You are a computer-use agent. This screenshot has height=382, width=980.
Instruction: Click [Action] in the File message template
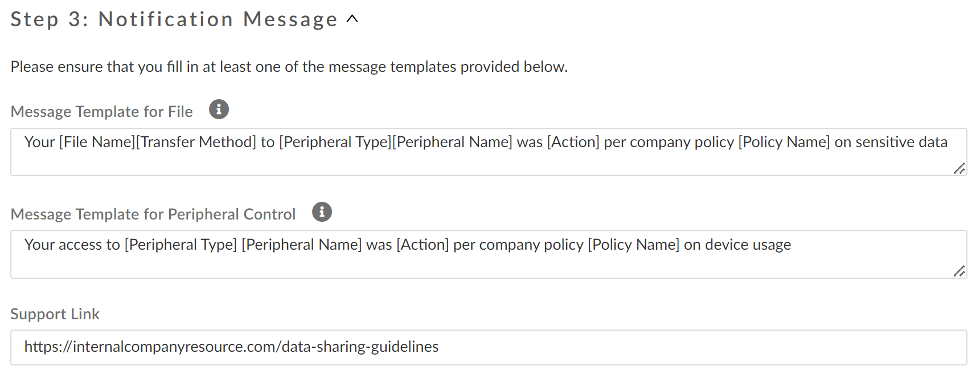coord(573,142)
